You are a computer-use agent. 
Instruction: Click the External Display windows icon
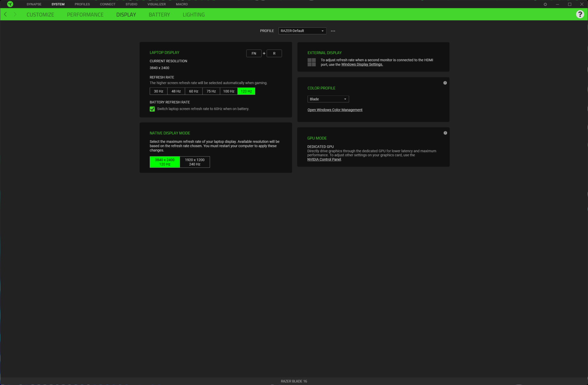pyautogui.click(x=312, y=62)
